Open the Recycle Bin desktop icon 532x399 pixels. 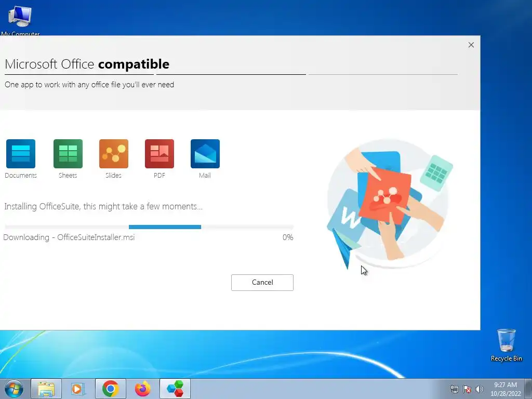tap(506, 345)
